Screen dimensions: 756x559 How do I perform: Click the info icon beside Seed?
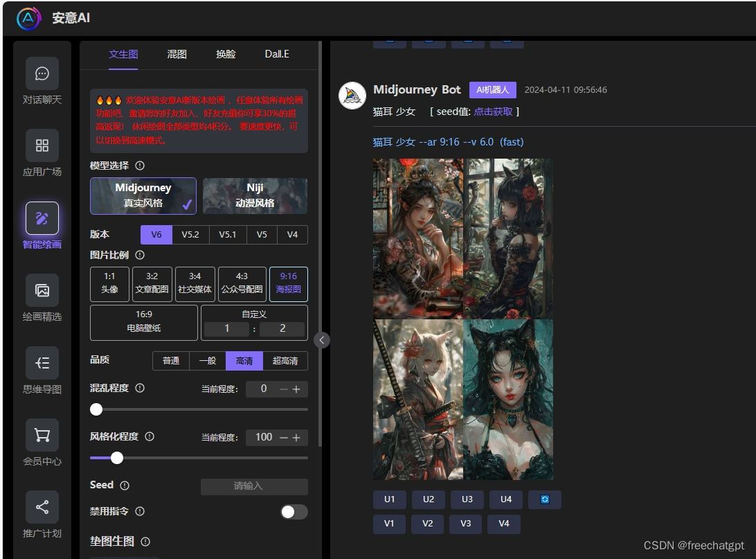(x=125, y=485)
